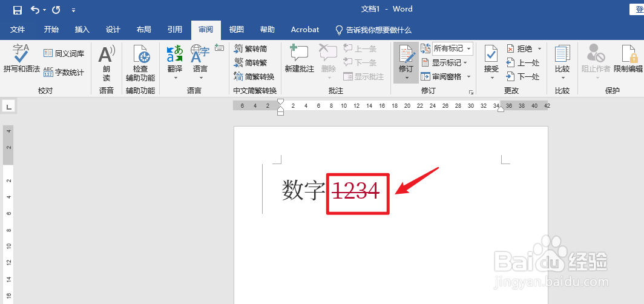
Task: Go to 下一条 comment
Action: click(360, 62)
